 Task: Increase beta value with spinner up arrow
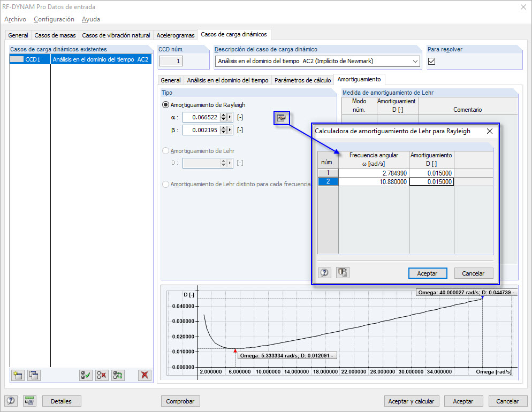[x=223, y=128]
